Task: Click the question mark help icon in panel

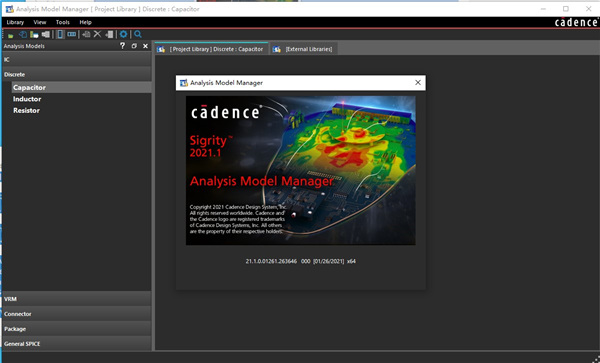Action: click(122, 46)
